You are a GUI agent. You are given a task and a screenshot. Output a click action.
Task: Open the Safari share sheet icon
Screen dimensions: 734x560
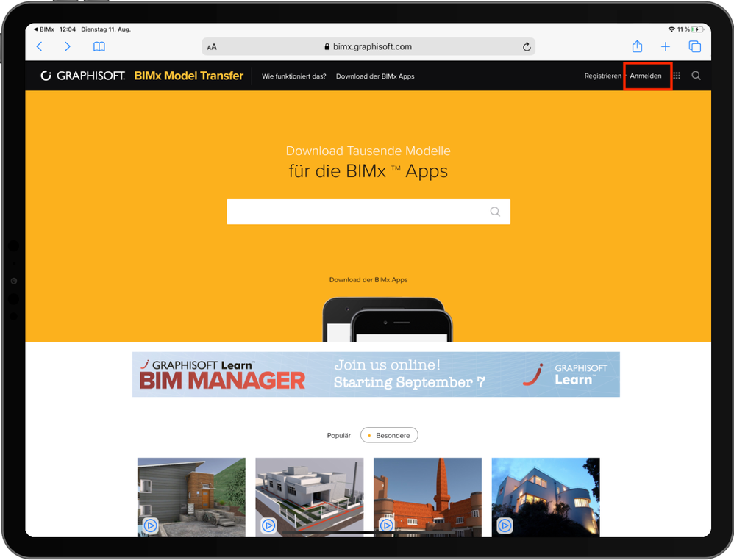637,46
